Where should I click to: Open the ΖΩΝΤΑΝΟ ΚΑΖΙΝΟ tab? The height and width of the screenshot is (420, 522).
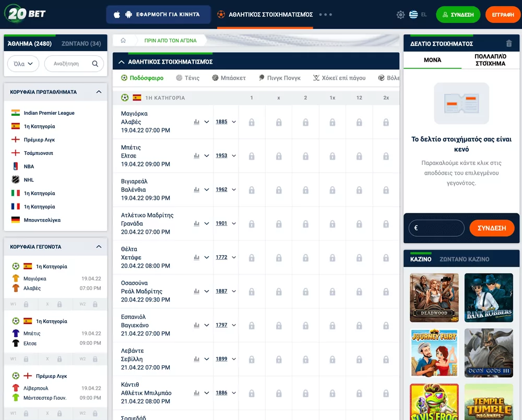(x=464, y=259)
